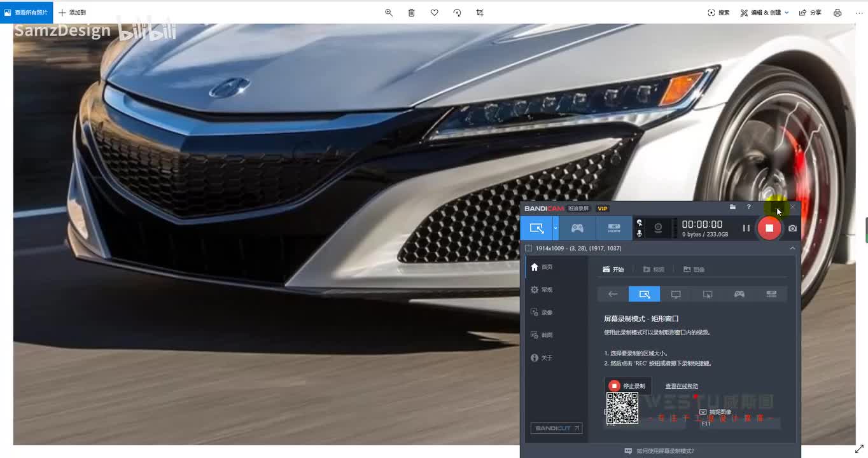
Task: Open the print icon in Photos
Action: (837, 13)
